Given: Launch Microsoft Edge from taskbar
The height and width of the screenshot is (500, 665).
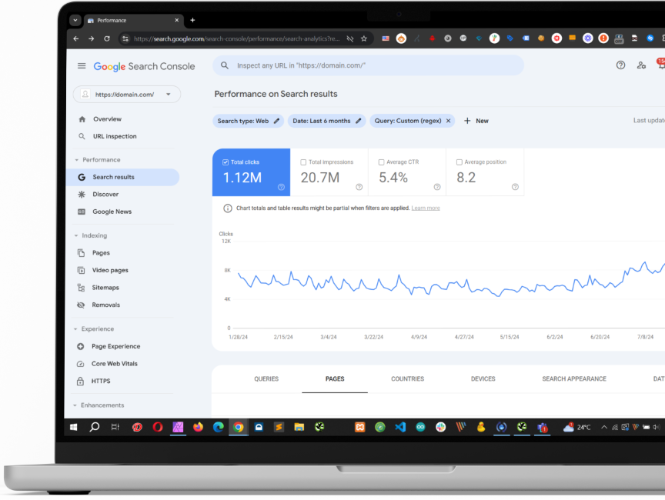Looking at the screenshot, I should [x=218, y=427].
